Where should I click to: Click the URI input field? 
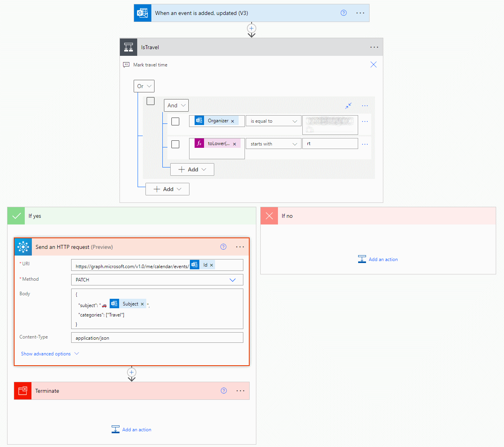(x=157, y=265)
